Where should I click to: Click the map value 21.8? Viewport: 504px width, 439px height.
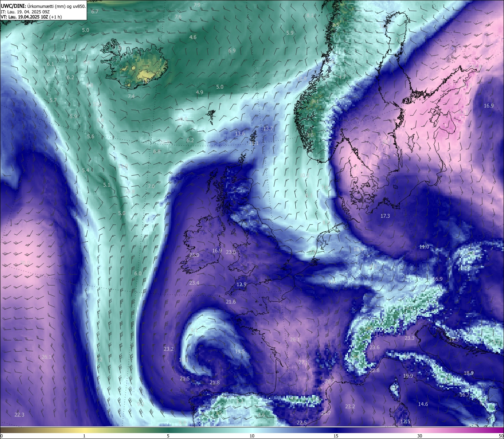click(x=215, y=383)
